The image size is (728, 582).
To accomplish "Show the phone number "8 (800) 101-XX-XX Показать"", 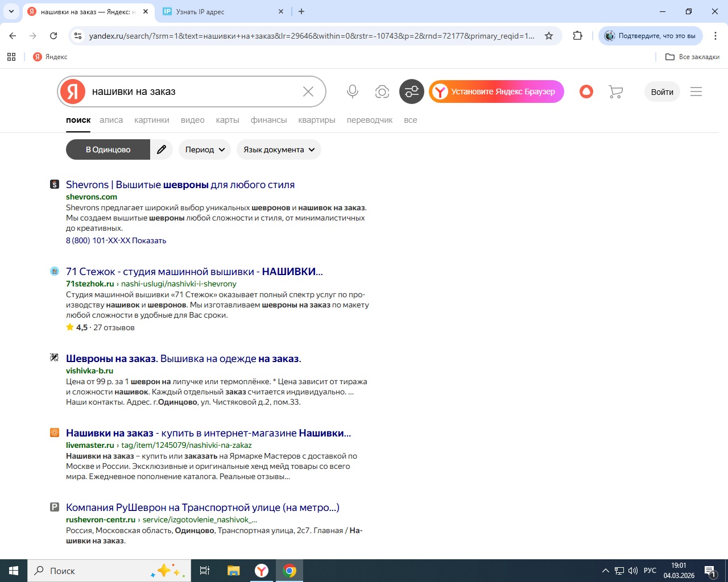I will (x=116, y=240).
